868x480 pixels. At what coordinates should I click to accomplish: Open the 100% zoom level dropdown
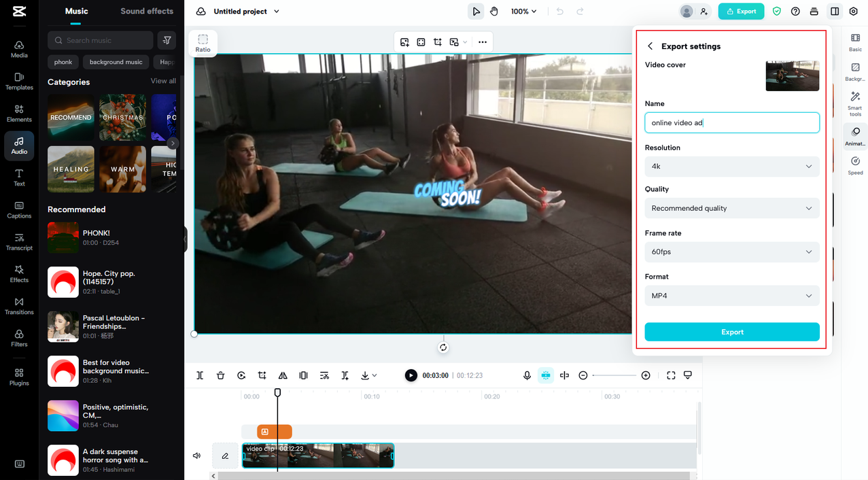tap(524, 11)
